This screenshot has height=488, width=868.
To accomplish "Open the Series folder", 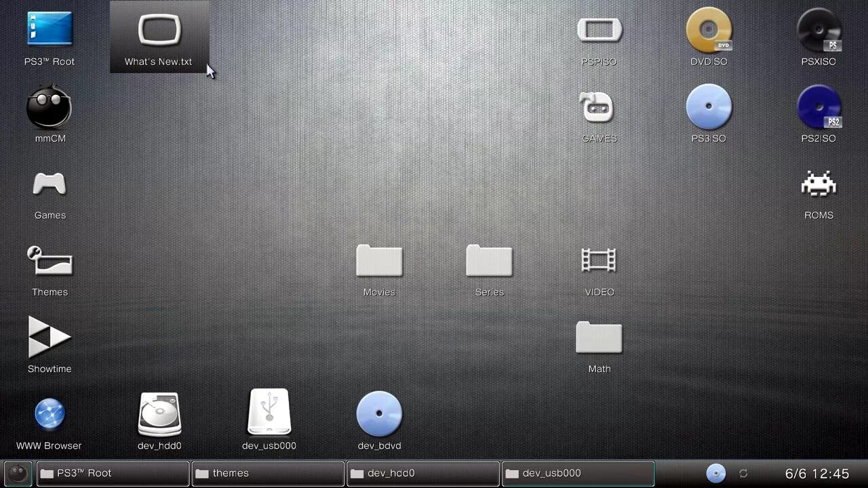I will (x=489, y=261).
